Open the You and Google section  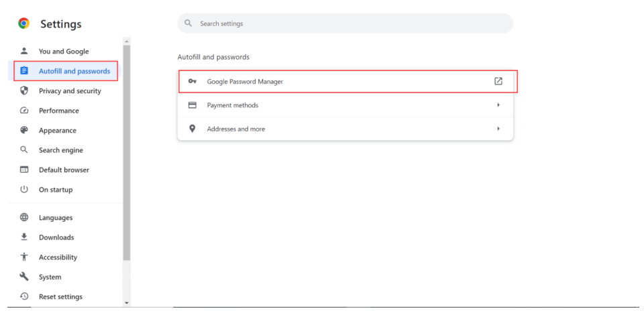(63, 51)
